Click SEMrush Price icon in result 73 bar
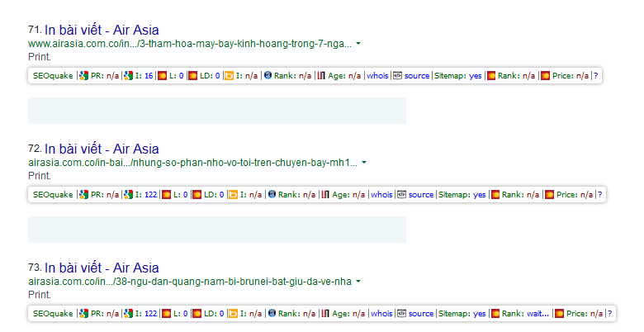Viewport: 644px width, 332px height. [560, 314]
